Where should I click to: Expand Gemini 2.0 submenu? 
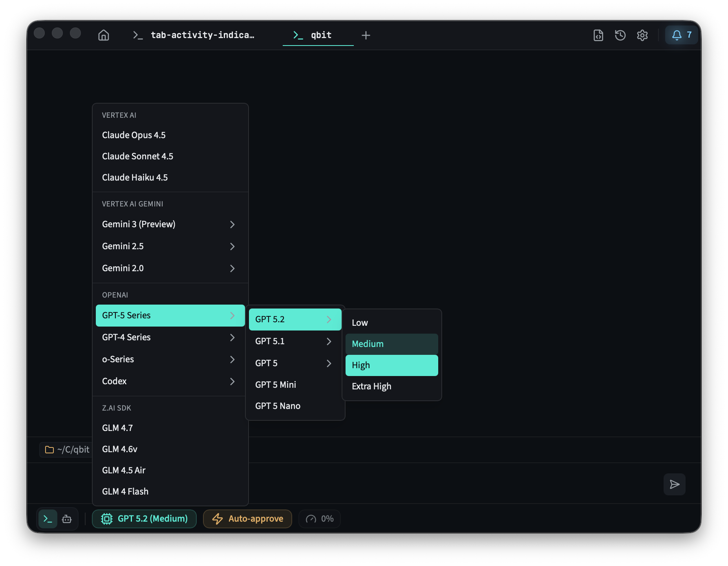(x=170, y=268)
